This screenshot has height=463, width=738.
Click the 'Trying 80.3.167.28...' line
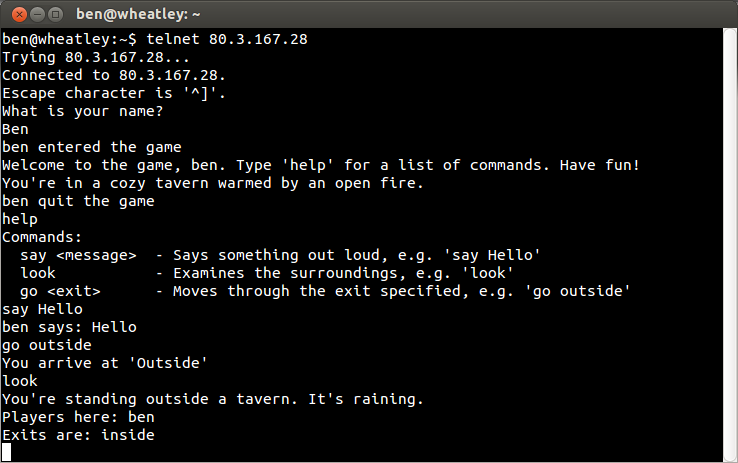[x=96, y=57]
